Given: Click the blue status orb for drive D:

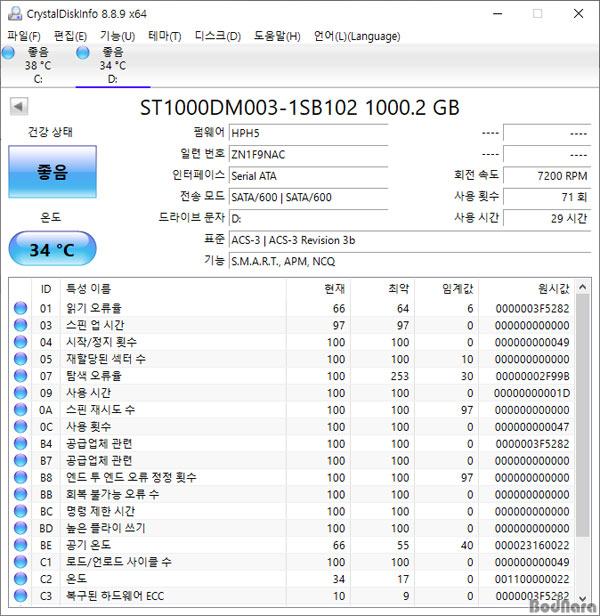Looking at the screenshot, I should 83,53.
